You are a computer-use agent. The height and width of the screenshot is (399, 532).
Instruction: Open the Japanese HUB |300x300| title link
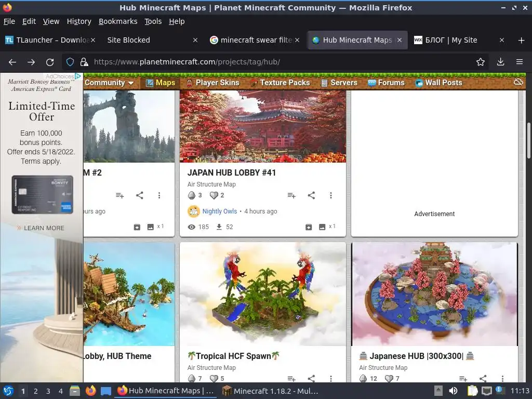click(x=417, y=356)
